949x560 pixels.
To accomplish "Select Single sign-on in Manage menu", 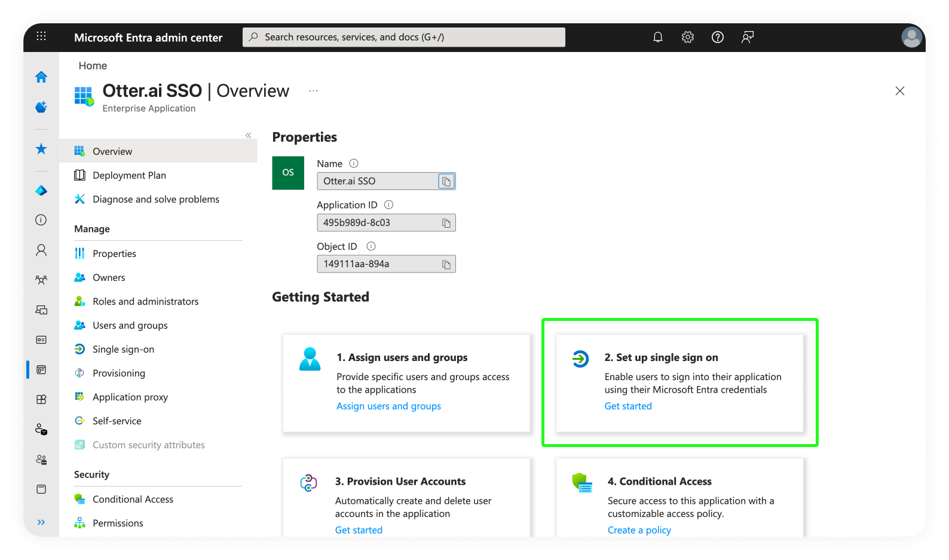I will 123,350.
